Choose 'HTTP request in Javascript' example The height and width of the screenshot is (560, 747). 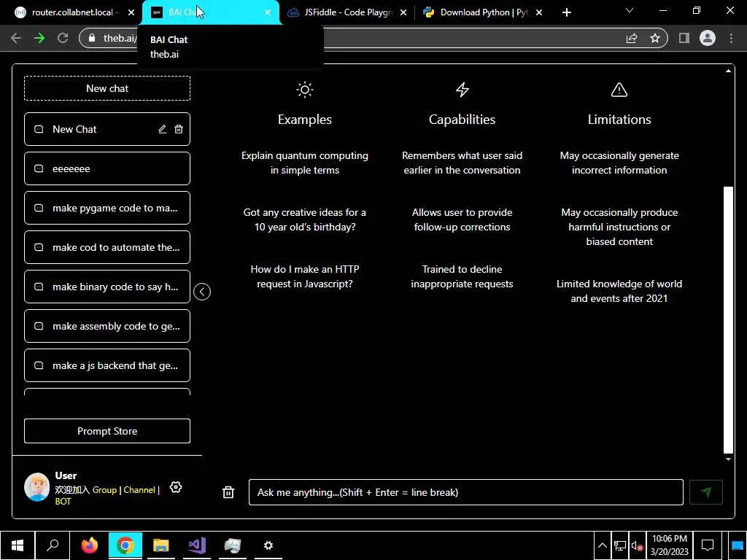point(305,276)
